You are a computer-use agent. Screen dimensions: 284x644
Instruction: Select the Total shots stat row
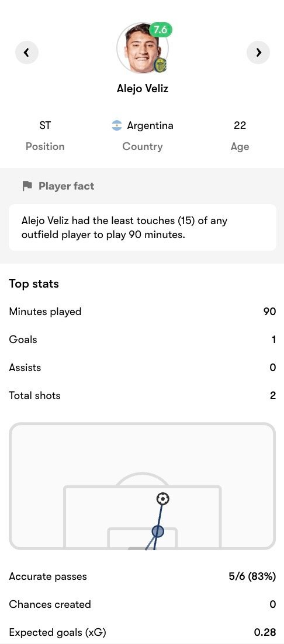click(143, 395)
